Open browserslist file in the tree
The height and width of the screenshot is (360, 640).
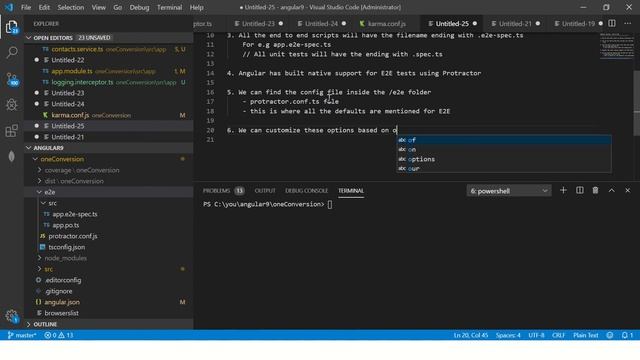(61, 313)
